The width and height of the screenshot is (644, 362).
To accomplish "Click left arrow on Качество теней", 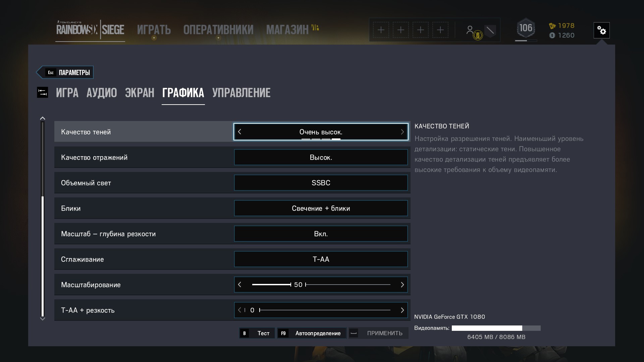I will point(239,132).
